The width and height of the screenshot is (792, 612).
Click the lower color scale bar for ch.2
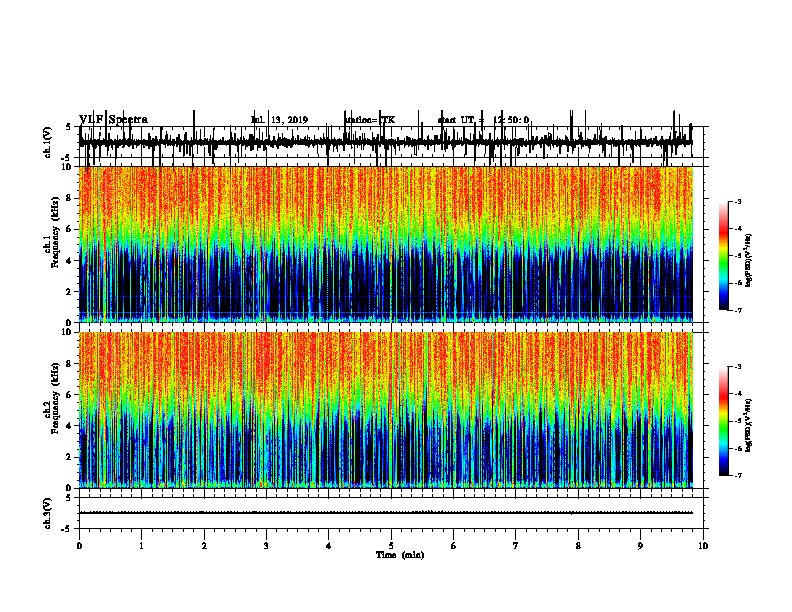tap(723, 421)
